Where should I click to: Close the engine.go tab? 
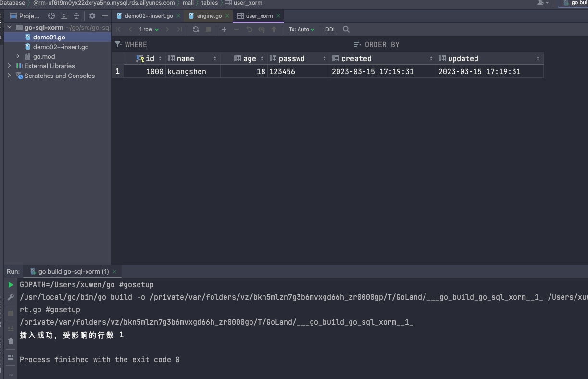click(x=227, y=16)
